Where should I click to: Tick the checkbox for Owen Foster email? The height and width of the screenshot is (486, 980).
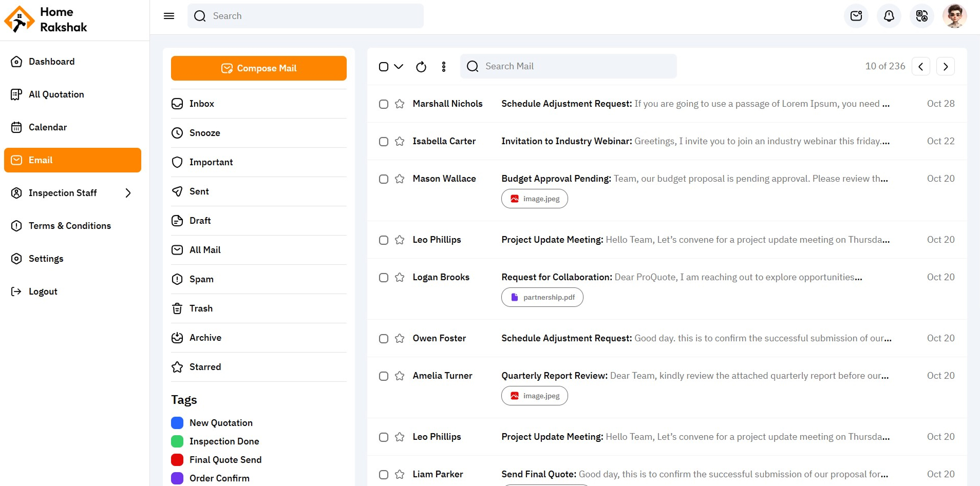pyautogui.click(x=384, y=339)
